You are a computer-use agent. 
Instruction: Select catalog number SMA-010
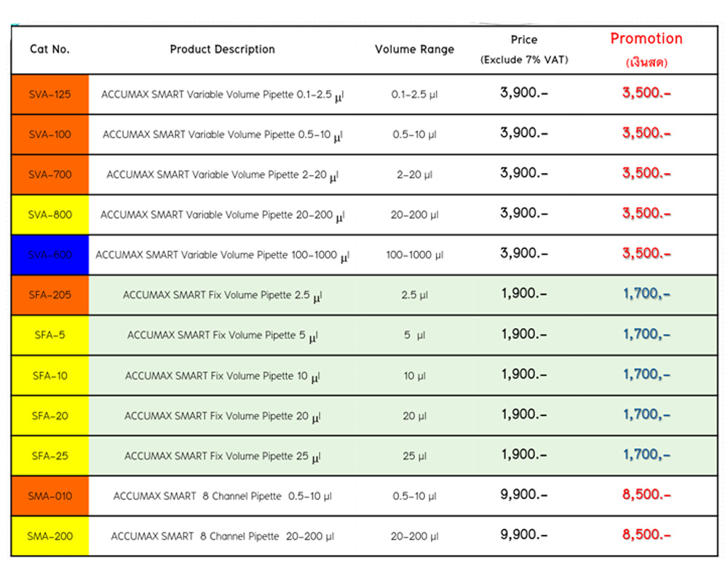tap(50, 496)
